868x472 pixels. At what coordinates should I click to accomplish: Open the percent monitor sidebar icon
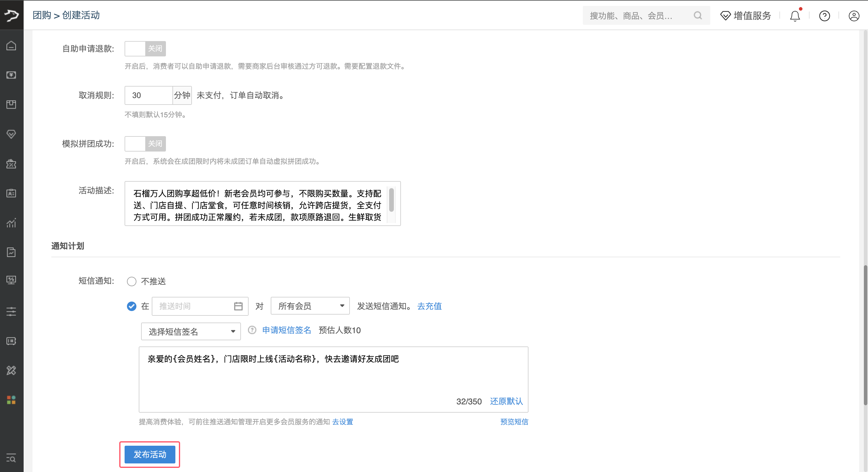(x=12, y=280)
